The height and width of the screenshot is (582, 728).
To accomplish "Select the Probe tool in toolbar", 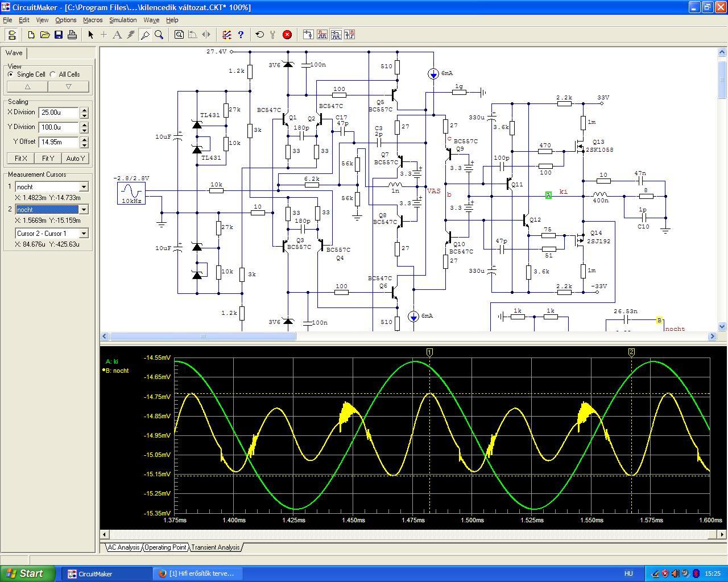I will pyautogui.click(x=145, y=35).
